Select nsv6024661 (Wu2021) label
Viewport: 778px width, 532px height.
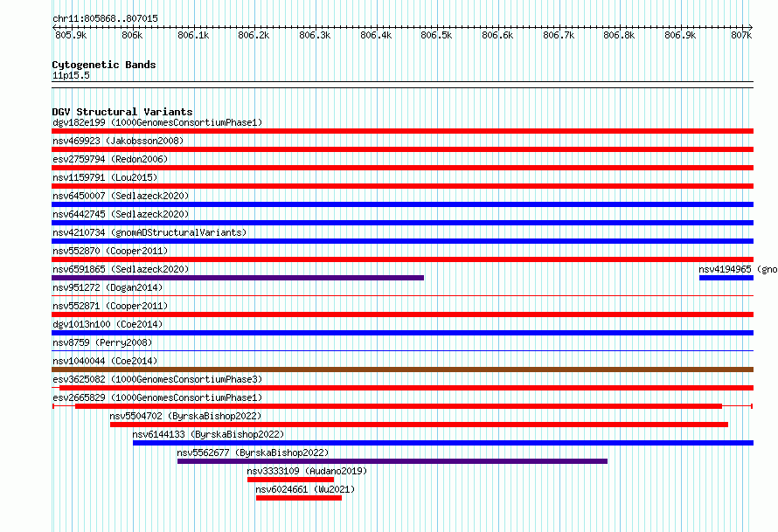305,489
